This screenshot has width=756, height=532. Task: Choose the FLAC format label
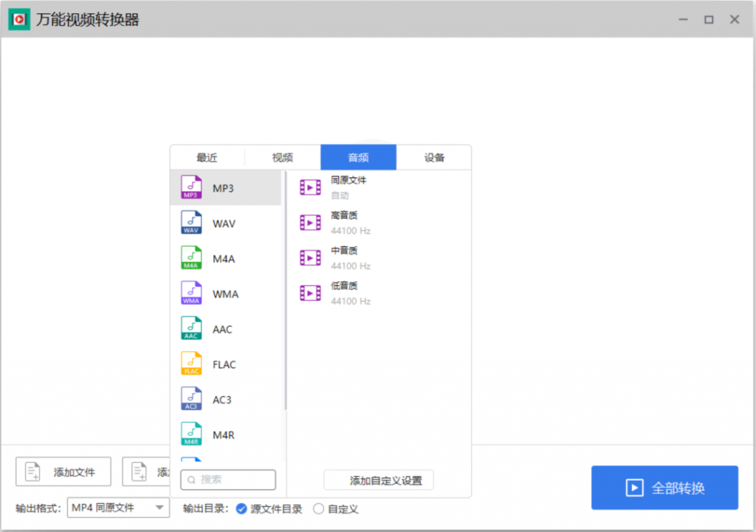224,365
